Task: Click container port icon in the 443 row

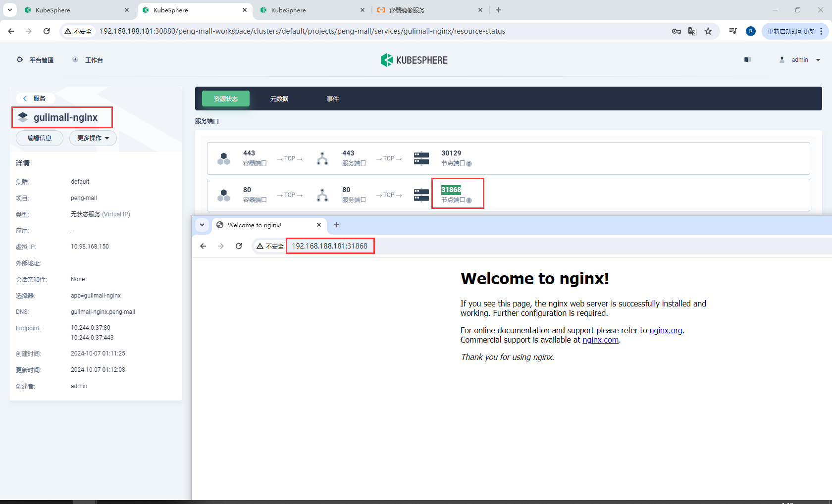Action: point(224,158)
